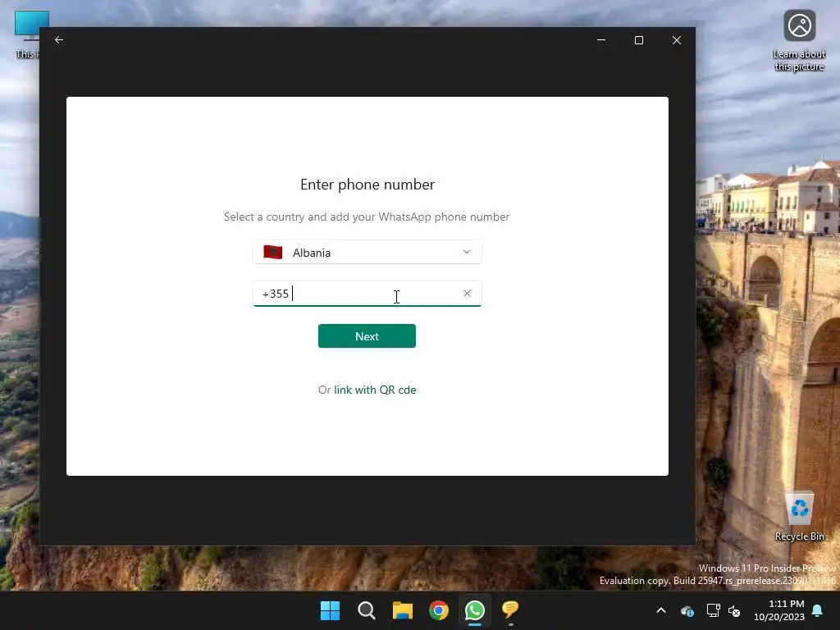Show hidden system tray icons
The image size is (840, 630).
[x=661, y=610]
